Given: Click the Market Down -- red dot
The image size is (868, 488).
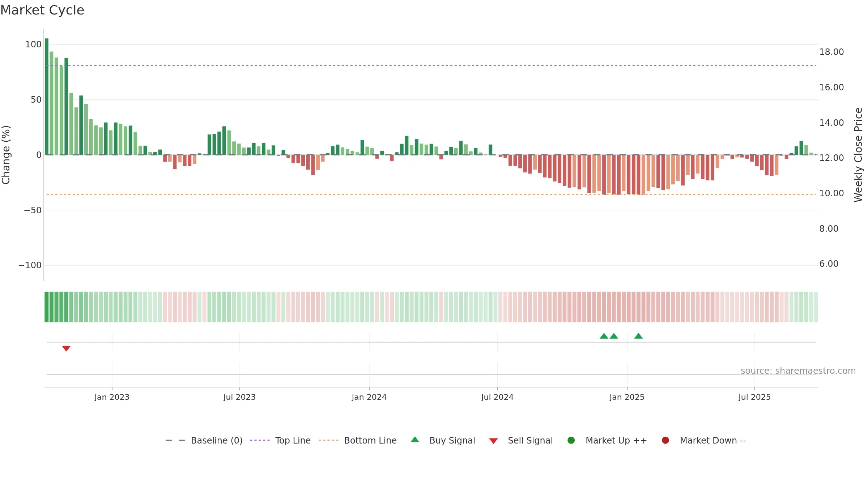Looking at the screenshot, I should [665, 440].
